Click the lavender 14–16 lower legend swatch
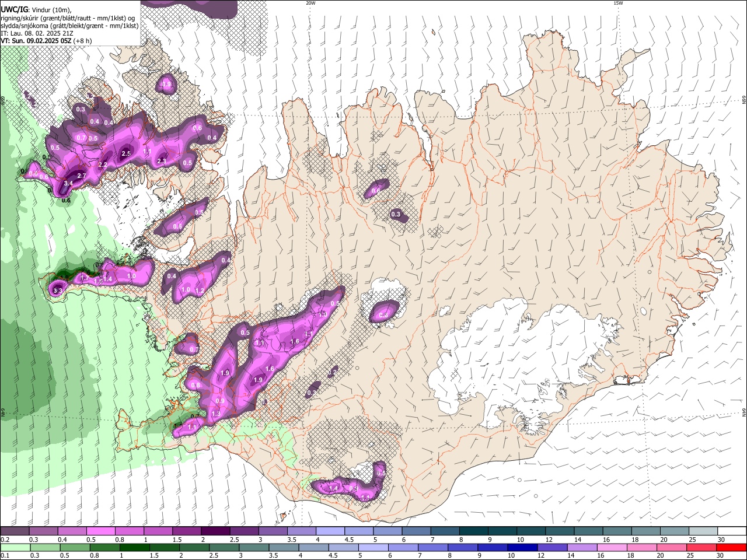 click(x=582, y=547)
